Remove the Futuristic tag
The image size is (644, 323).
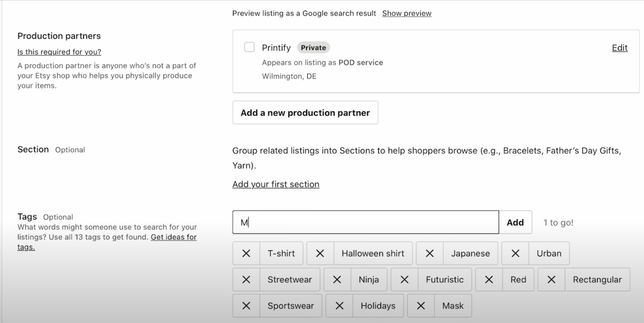[x=404, y=280]
